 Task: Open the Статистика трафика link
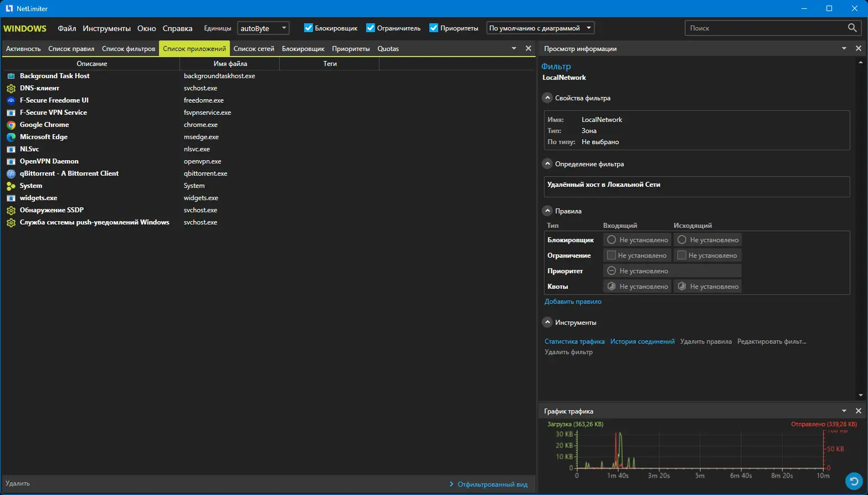pos(574,341)
